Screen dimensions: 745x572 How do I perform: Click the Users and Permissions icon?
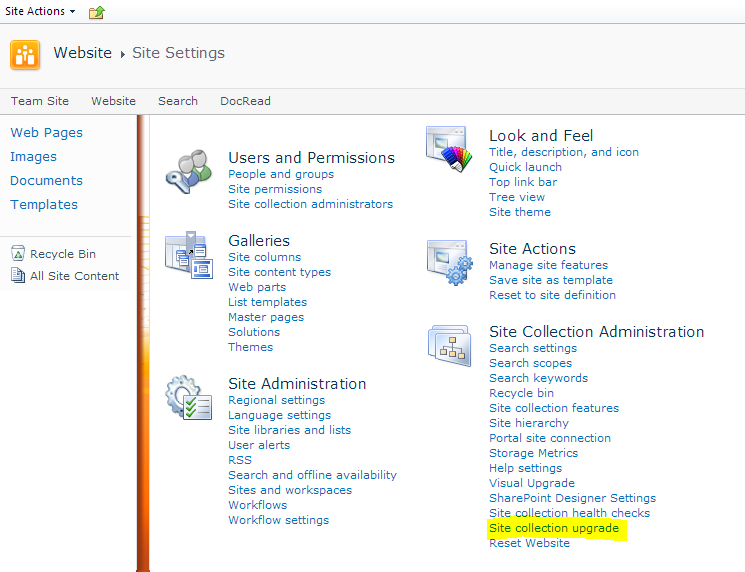point(189,172)
